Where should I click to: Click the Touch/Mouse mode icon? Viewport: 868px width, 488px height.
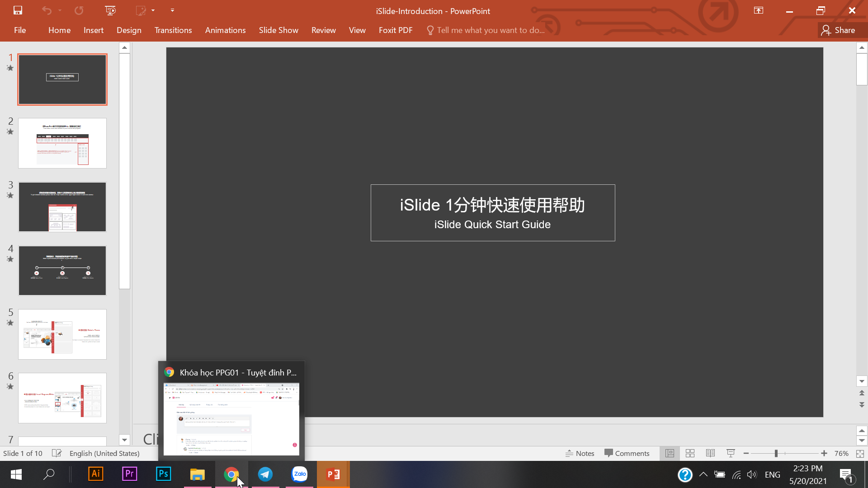141,10
